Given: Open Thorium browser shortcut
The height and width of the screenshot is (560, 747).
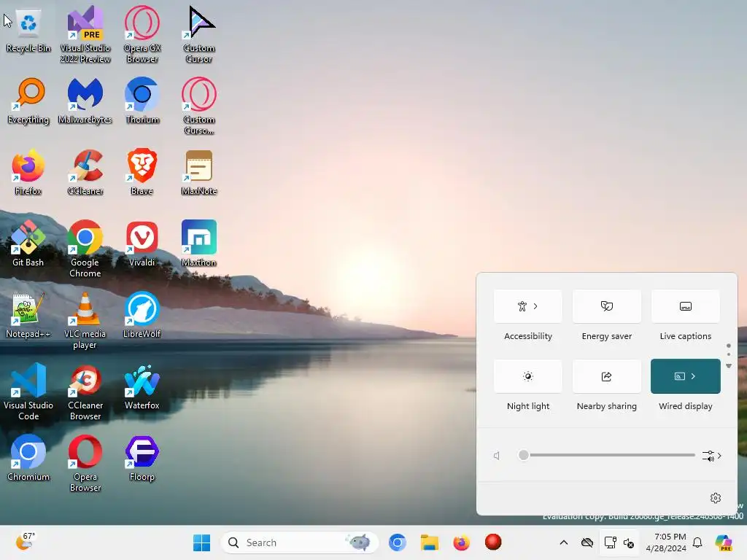Looking at the screenshot, I should 142,101.
